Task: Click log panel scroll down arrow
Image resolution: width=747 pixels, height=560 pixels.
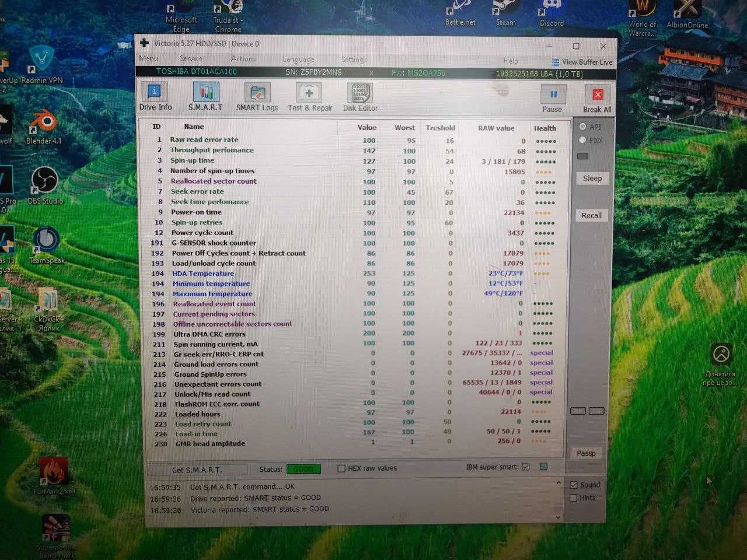Action: click(558, 517)
